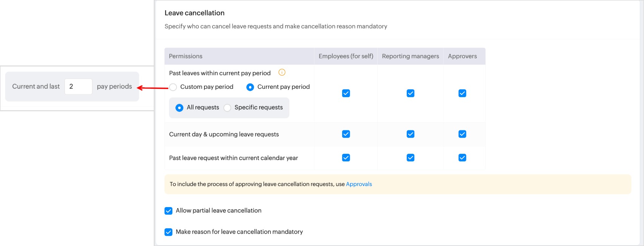Viewport: 644px width, 246px height.
Task: Toggle Make reason for cancellation mandatory checkbox
Action: (169, 232)
